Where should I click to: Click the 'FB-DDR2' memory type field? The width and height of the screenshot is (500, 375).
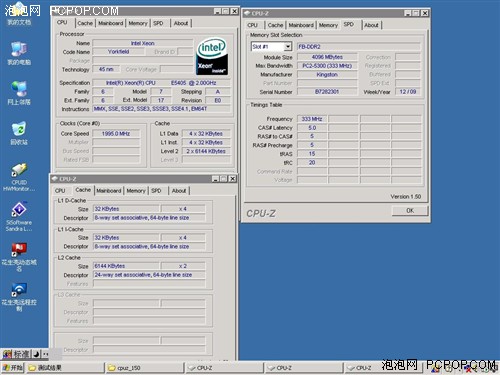tap(359, 46)
